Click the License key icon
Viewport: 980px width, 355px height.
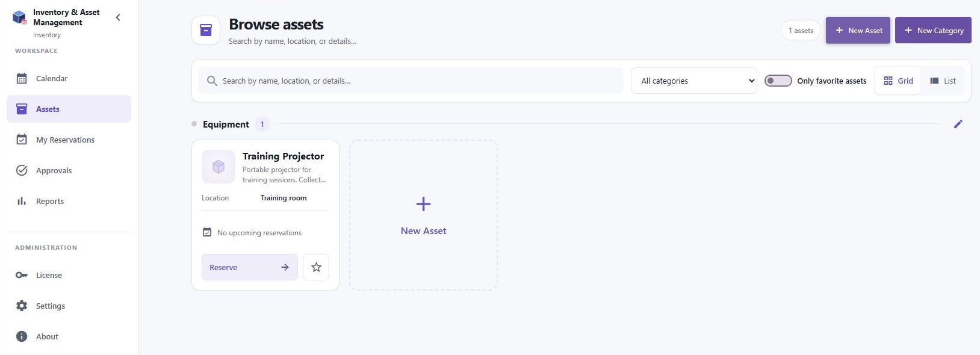[22, 275]
